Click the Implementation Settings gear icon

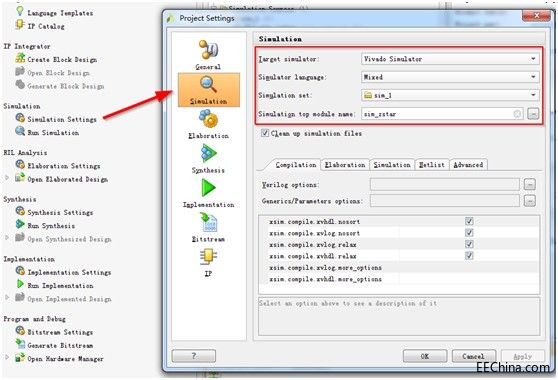pyautogui.click(x=20, y=271)
